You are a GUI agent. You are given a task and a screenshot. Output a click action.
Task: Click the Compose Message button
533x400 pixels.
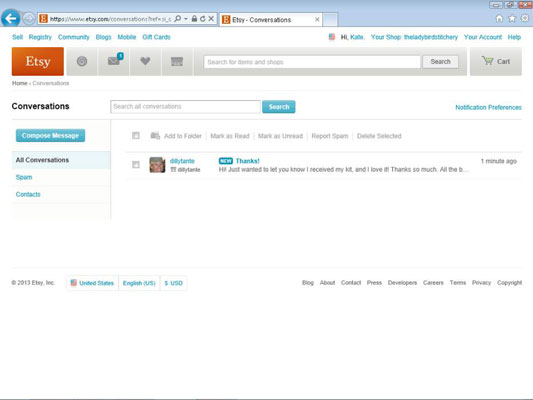(50, 136)
